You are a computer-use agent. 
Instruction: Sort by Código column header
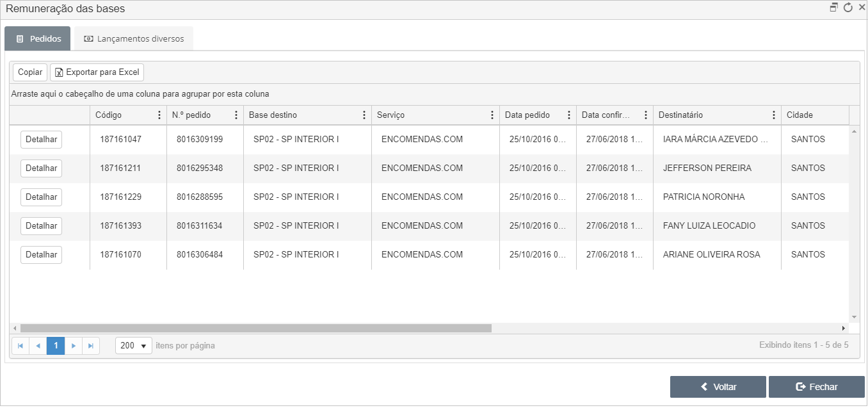point(108,115)
